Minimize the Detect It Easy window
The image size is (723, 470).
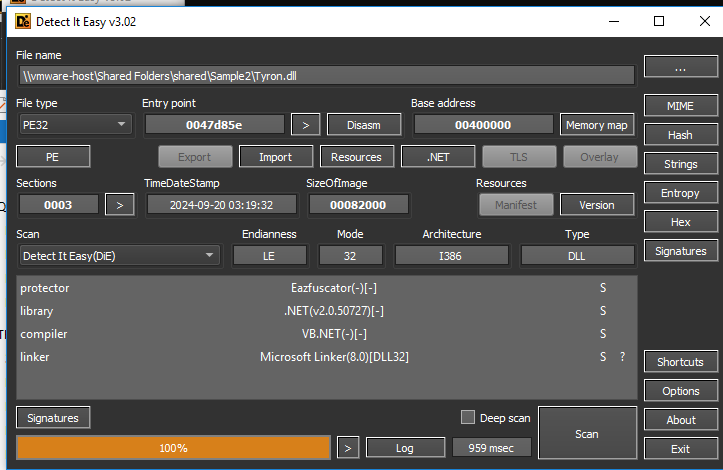[x=614, y=21]
